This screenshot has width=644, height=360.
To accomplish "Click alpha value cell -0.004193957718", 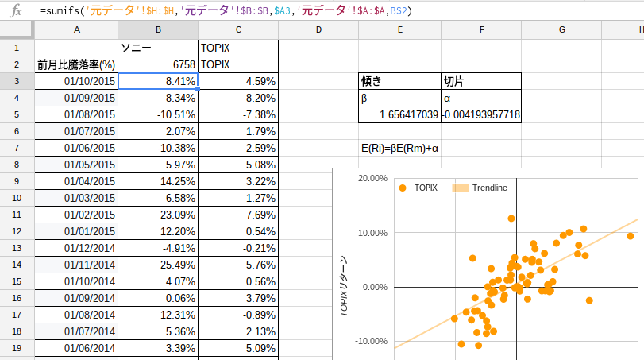I will pyautogui.click(x=481, y=114).
